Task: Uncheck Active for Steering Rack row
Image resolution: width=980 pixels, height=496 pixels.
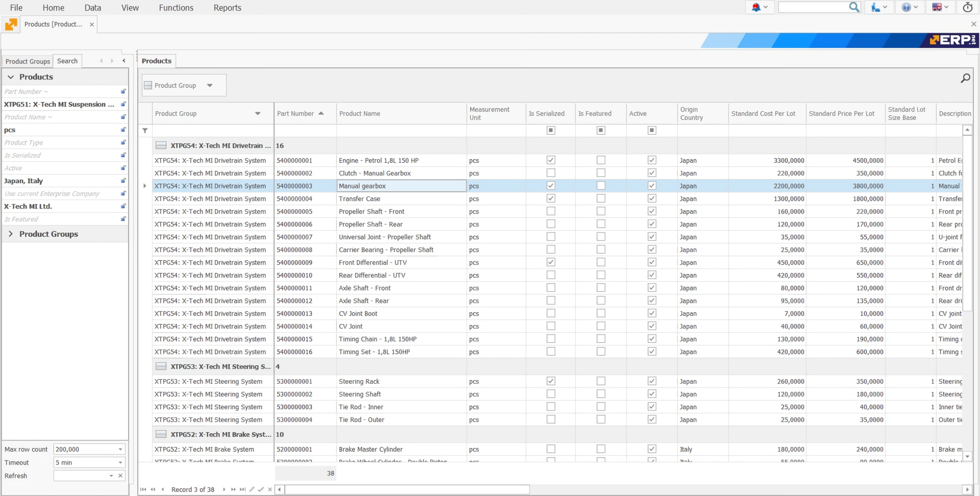Action: [x=652, y=381]
